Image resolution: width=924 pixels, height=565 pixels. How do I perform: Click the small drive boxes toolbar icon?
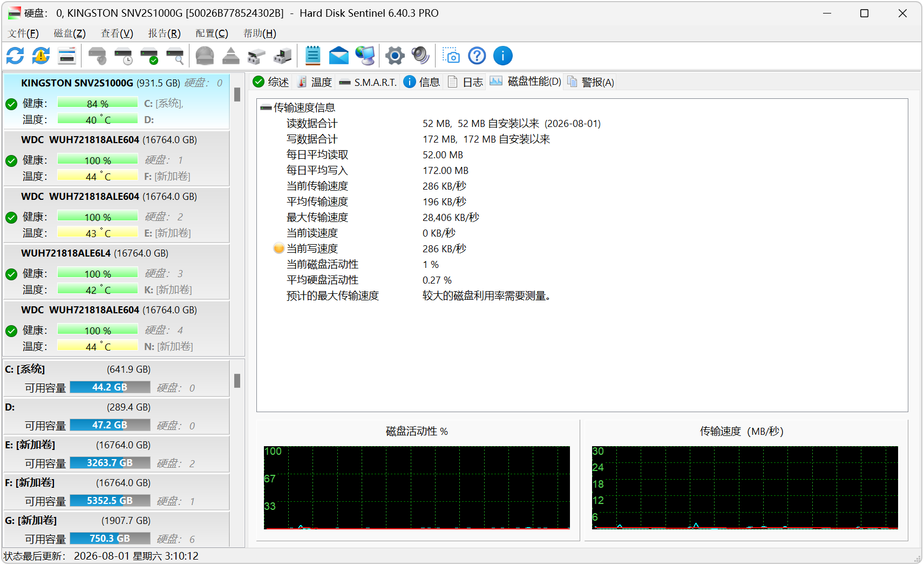[257, 56]
